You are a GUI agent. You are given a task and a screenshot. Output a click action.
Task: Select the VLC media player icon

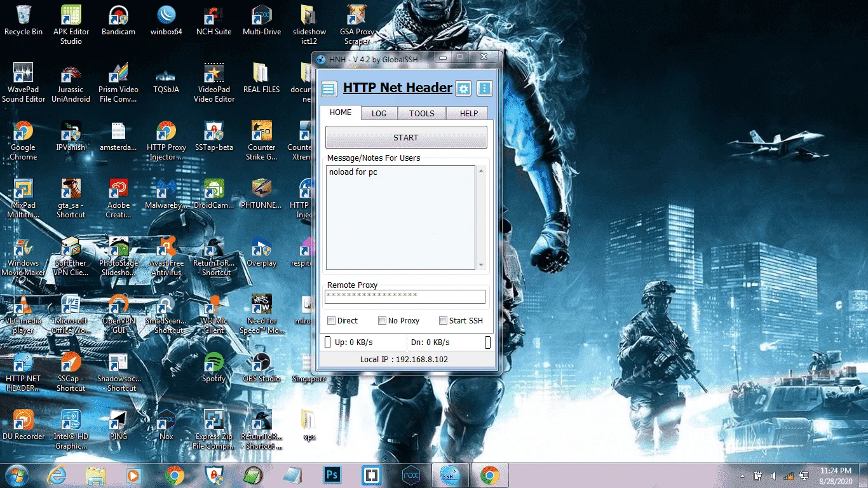tap(24, 313)
